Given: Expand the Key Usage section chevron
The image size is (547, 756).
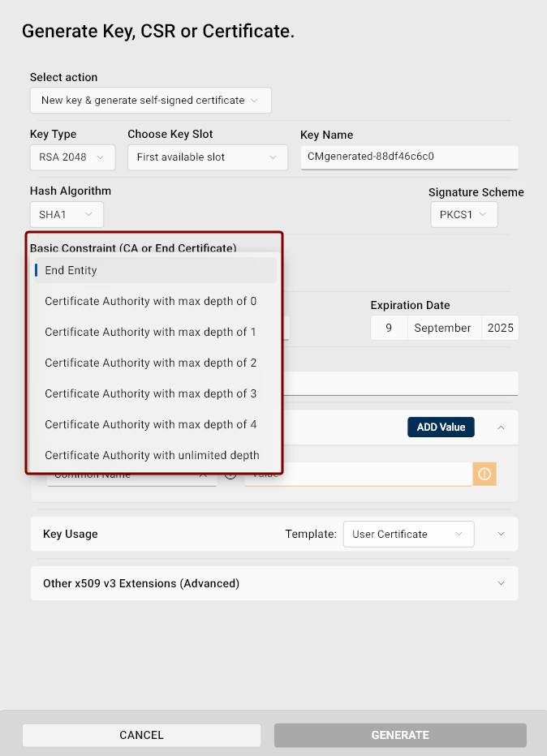Looking at the screenshot, I should pyautogui.click(x=501, y=534).
